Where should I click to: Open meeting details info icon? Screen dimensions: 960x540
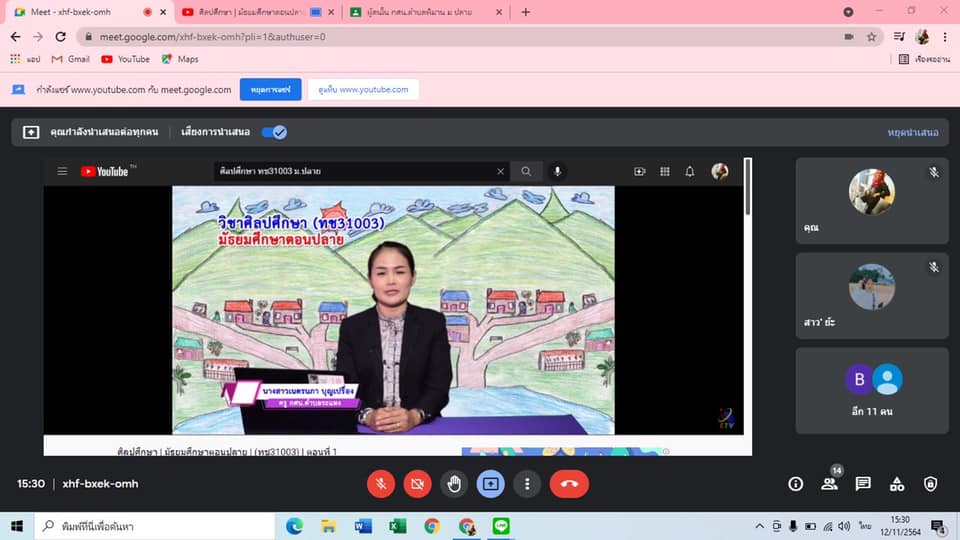tap(796, 484)
